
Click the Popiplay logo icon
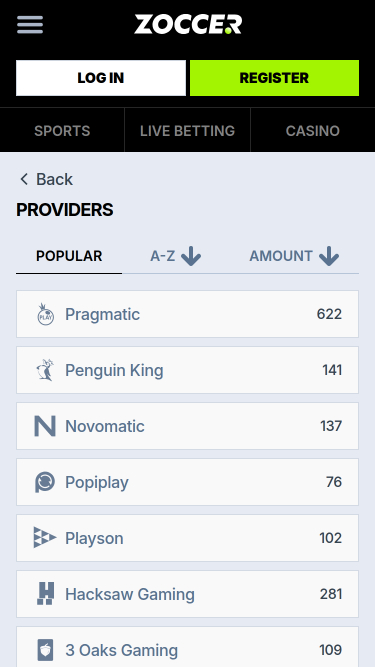[45, 482]
